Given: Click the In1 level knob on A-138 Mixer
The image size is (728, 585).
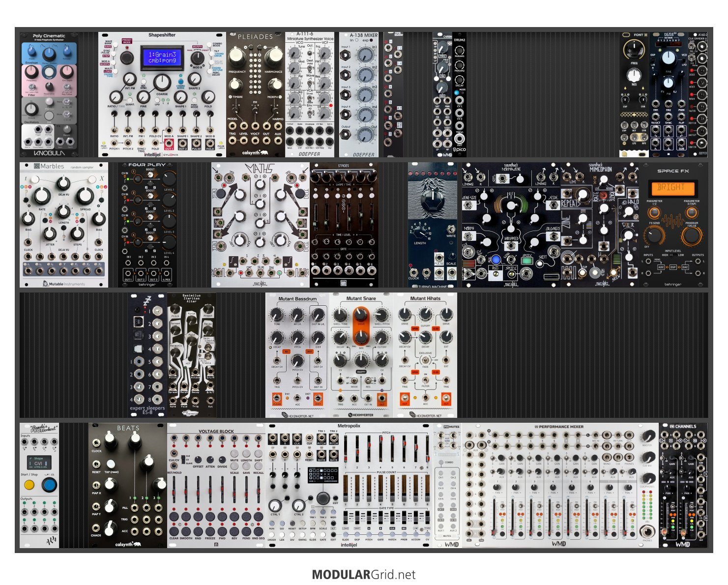Looking at the screenshot, I should click(365, 55).
